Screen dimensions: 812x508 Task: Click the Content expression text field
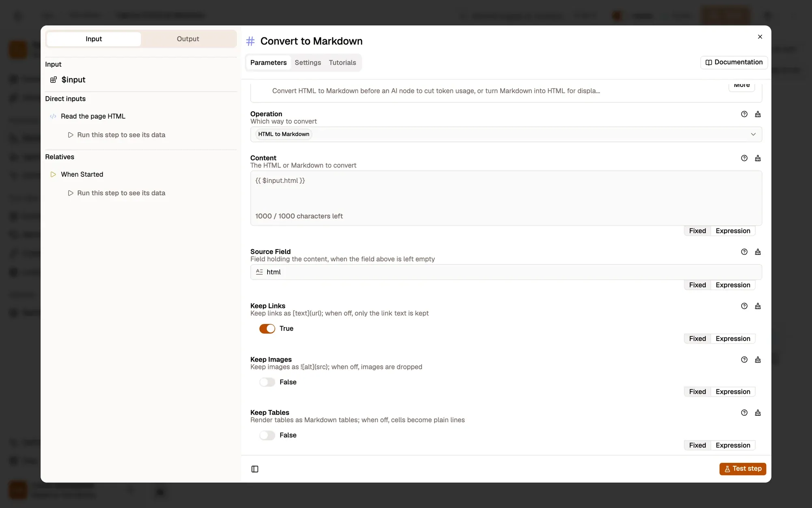click(x=506, y=198)
